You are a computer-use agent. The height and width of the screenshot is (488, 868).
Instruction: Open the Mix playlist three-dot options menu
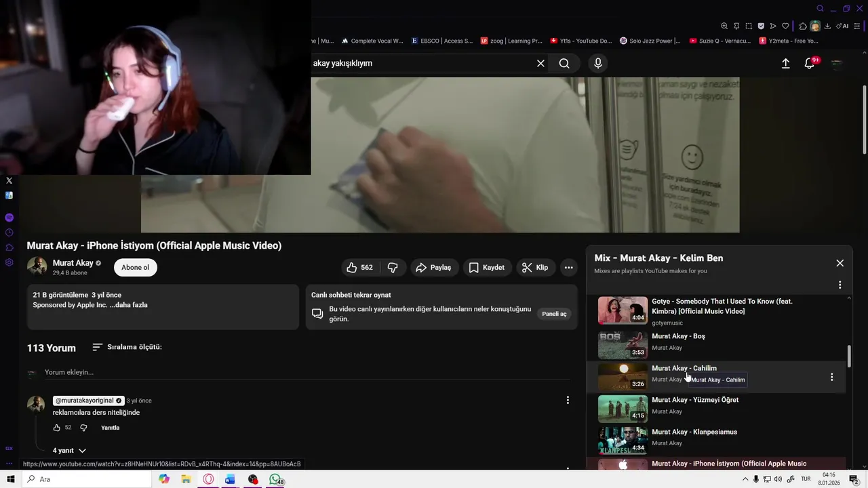coord(840,285)
